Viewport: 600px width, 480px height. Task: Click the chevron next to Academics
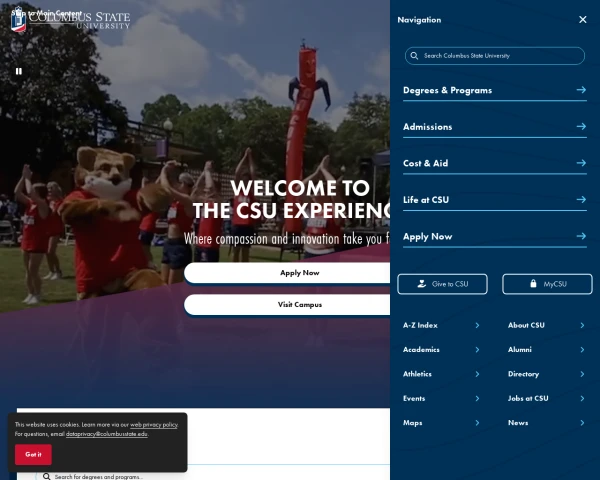click(x=477, y=350)
